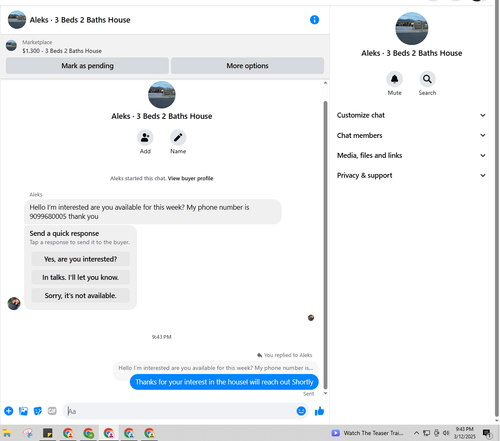Open the network icon in system tray
500x441 pixels.
click(x=426, y=433)
